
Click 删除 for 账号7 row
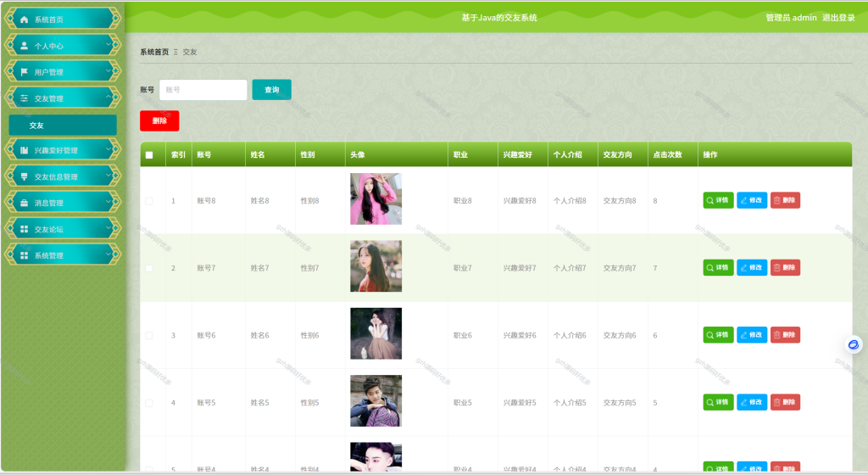pos(785,267)
